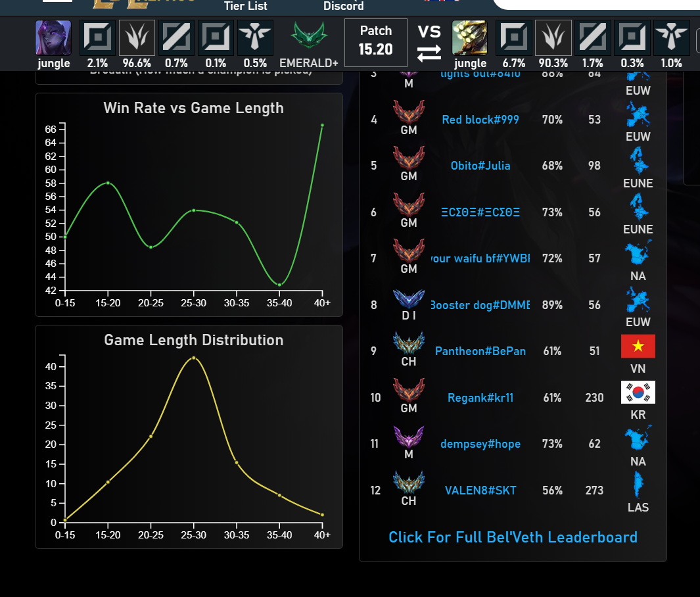Click NA region map in rank 7 row
Viewport: 700px width, 597px height.
[x=638, y=252]
